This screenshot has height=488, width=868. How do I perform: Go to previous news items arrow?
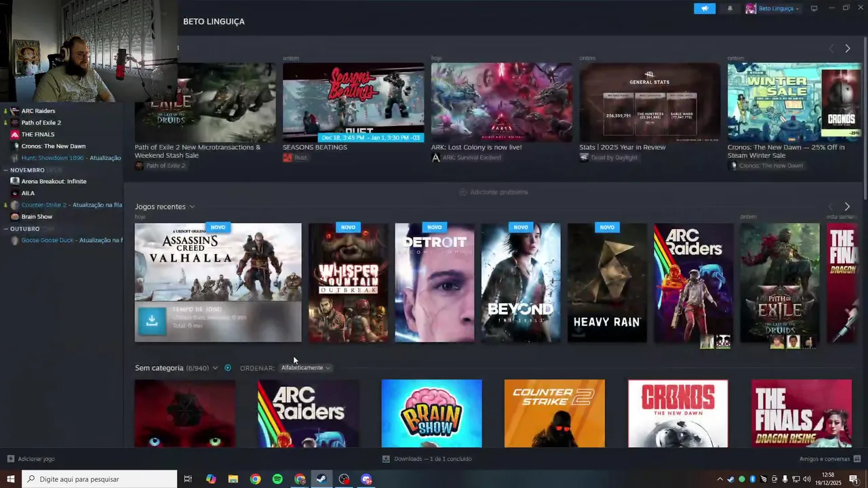(831, 49)
